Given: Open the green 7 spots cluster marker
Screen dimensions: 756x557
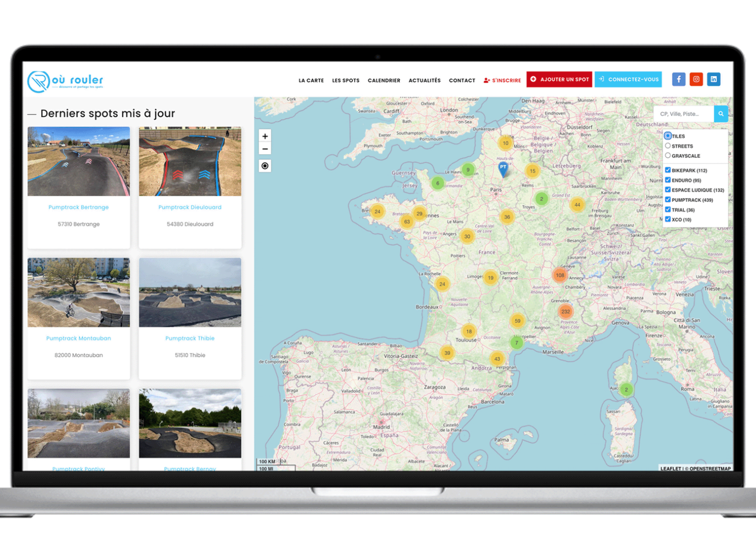Looking at the screenshot, I should tap(516, 343).
